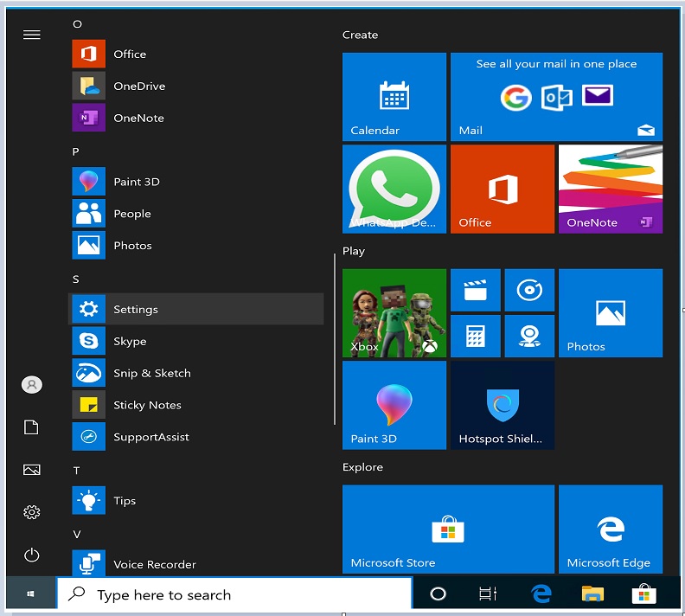Launch OneDrive from the app list
The height and width of the screenshot is (616, 685).
point(195,86)
